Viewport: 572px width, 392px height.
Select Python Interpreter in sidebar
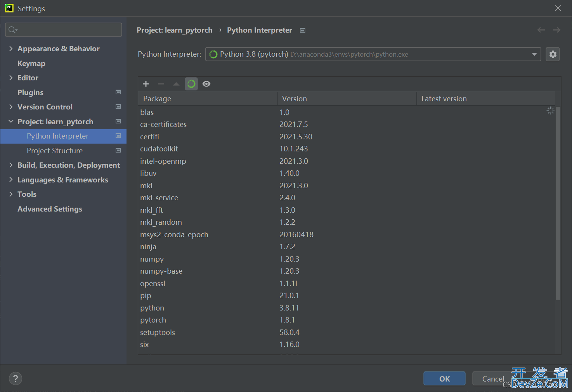coord(63,136)
